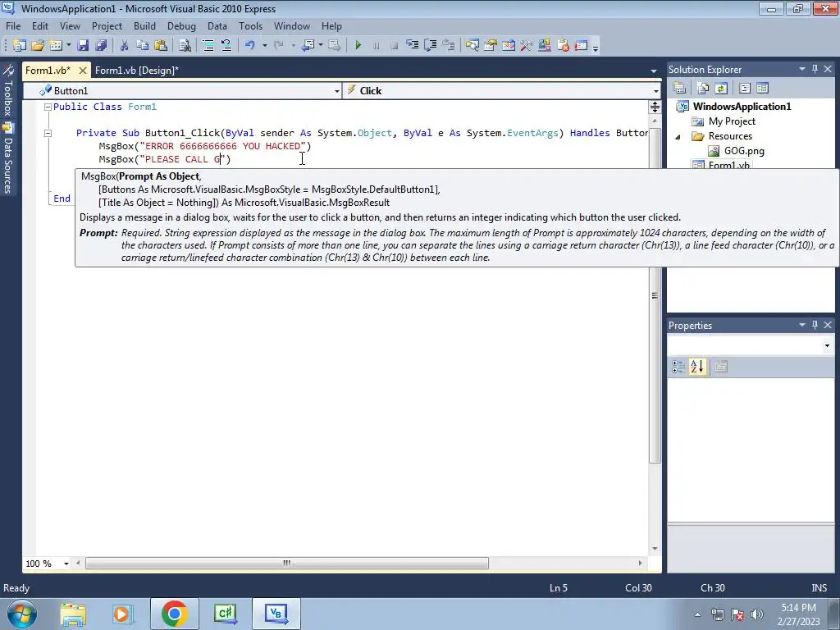Click the Step Over debug icon
This screenshot has height=630, width=840.
430,46
